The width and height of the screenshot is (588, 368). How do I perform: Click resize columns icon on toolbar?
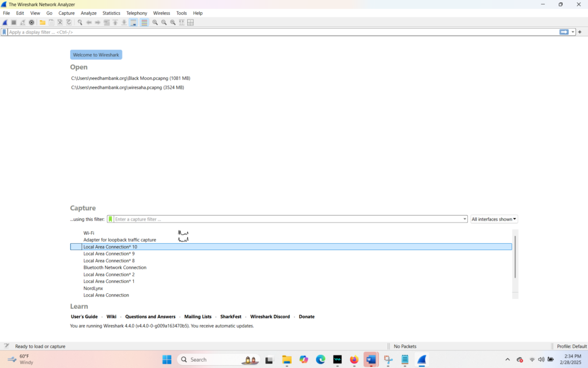(x=191, y=22)
